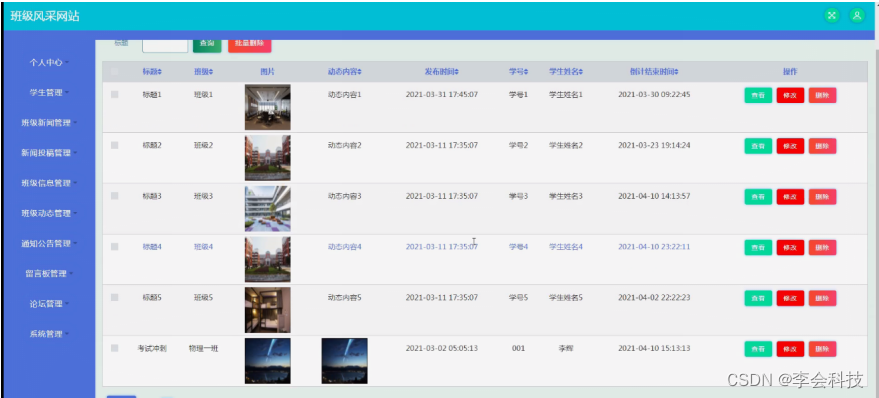
Task: Open the image thumbnail in row 标题2
Action: (267, 158)
